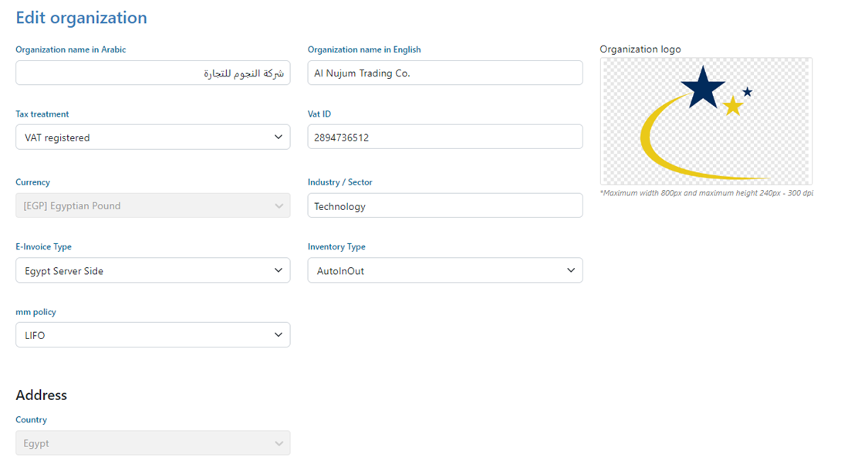
Task: Click the large blue star in logo
Action: [x=702, y=86]
